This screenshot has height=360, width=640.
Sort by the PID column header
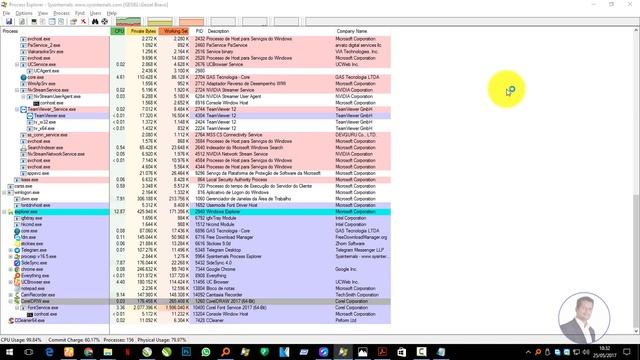tap(199, 31)
